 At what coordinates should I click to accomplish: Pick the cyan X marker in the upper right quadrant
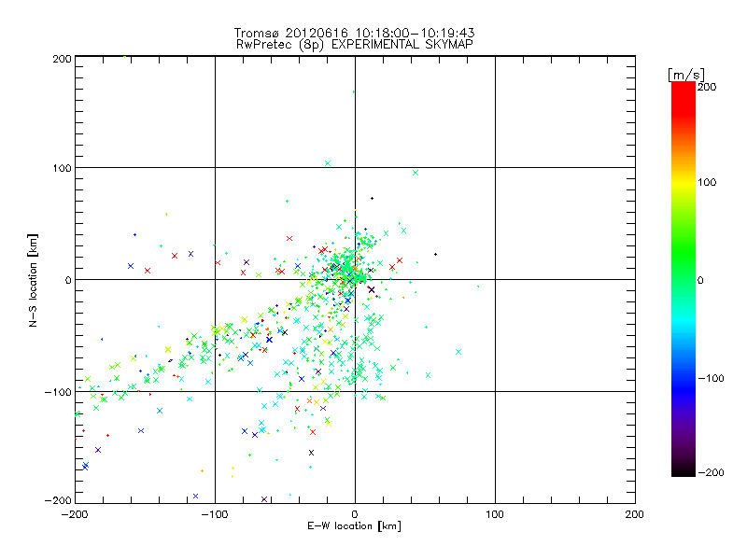pos(416,173)
